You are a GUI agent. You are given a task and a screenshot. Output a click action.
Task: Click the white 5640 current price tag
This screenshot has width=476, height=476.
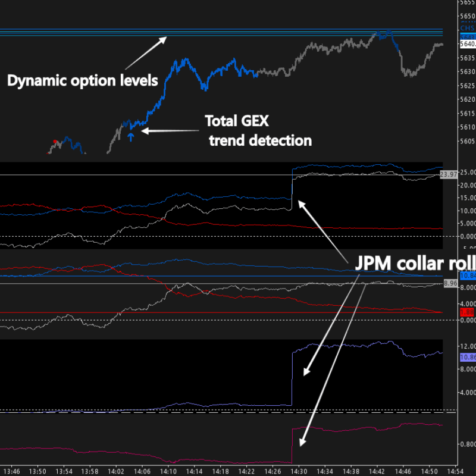coord(468,44)
